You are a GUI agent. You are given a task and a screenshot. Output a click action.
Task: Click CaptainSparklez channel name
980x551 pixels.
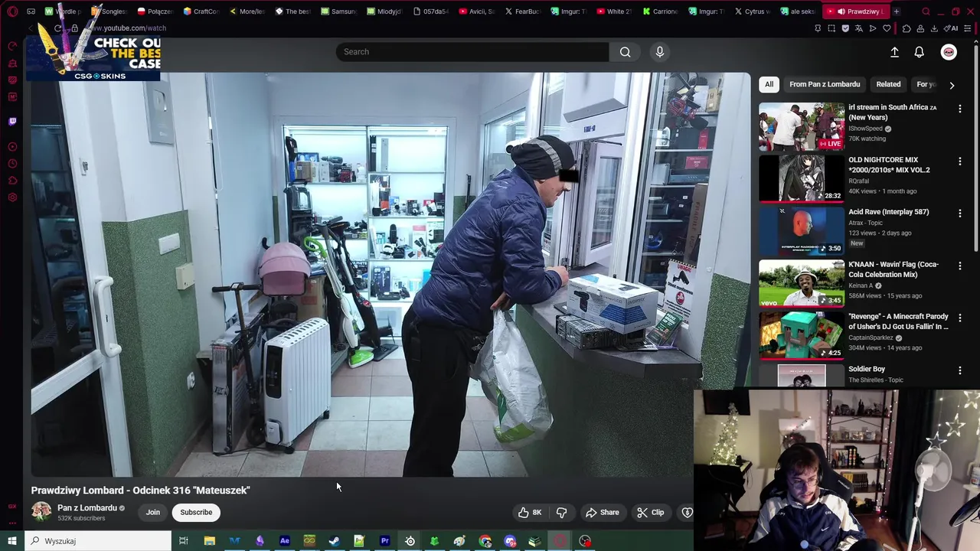pyautogui.click(x=871, y=337)
